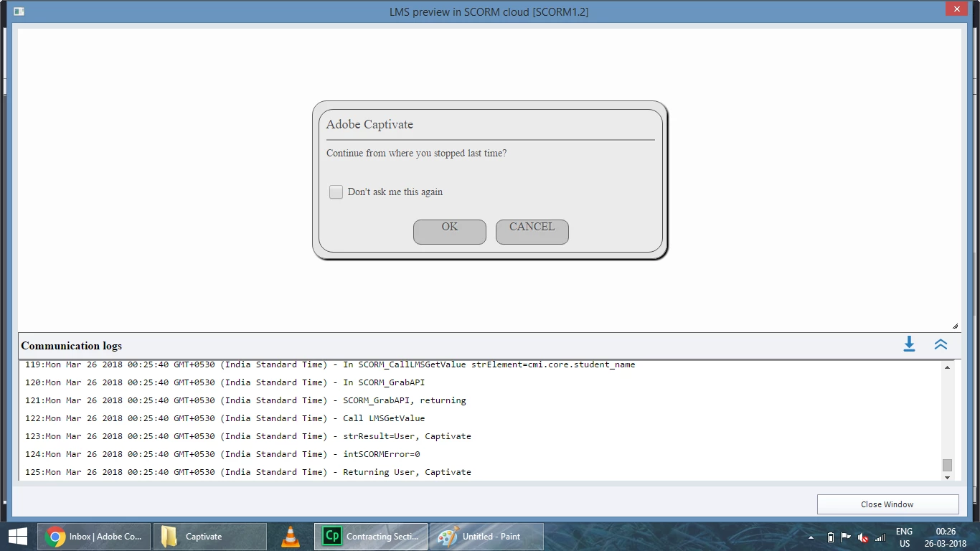Select log line 123 'strResult=User, Captivate'
This screenshot has height=551, width=980.
pyautogui.click(x=248, y=436)
